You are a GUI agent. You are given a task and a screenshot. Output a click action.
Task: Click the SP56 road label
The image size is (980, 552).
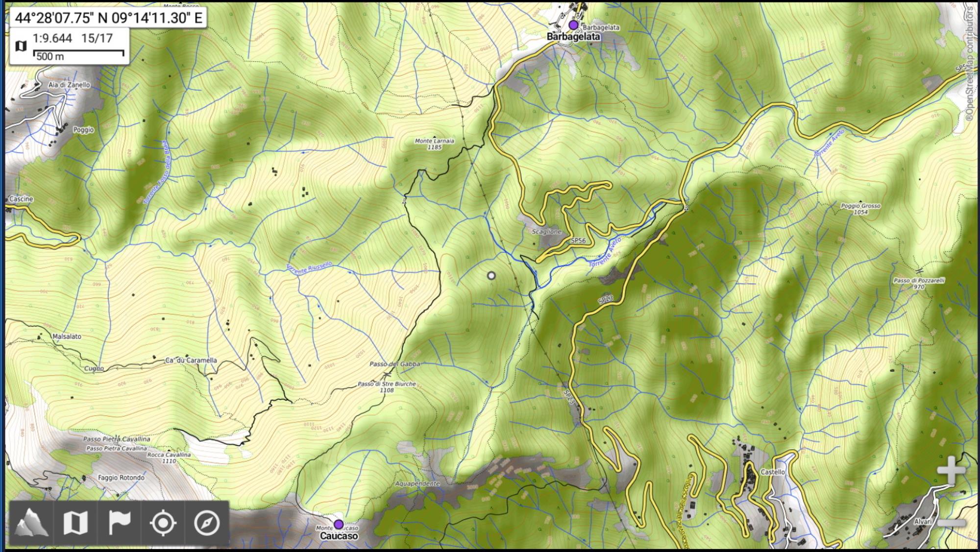[578, 240]
